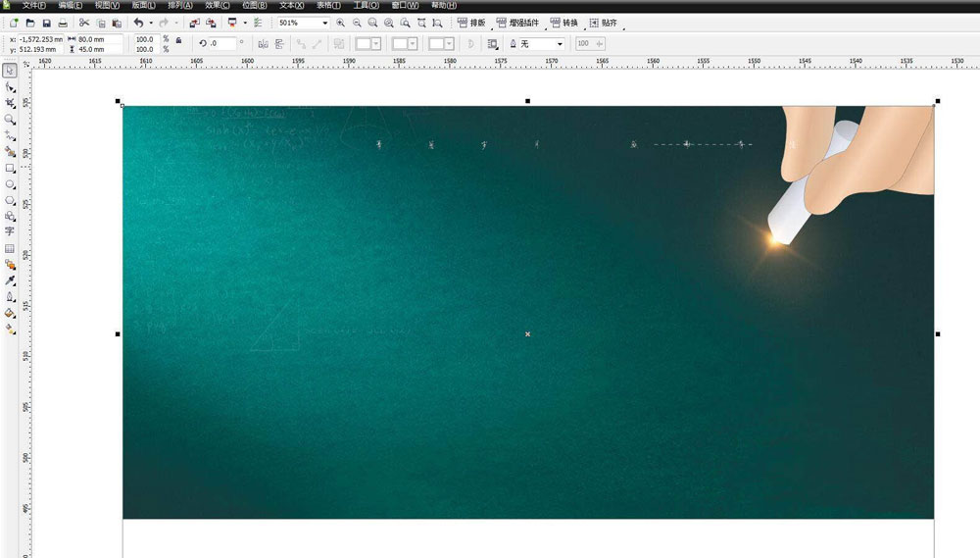
Task: Open the 文件(F) menu
Action: coord(33,5)
